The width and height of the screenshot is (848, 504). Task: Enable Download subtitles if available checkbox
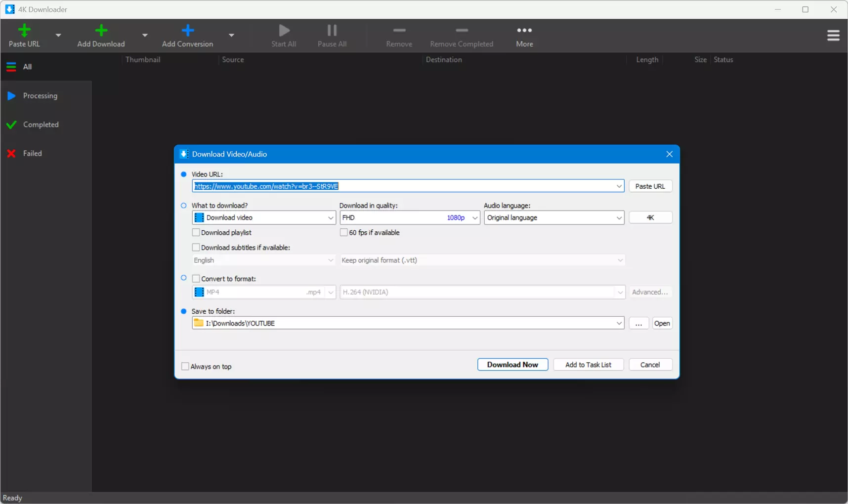[x=196, y=247]
